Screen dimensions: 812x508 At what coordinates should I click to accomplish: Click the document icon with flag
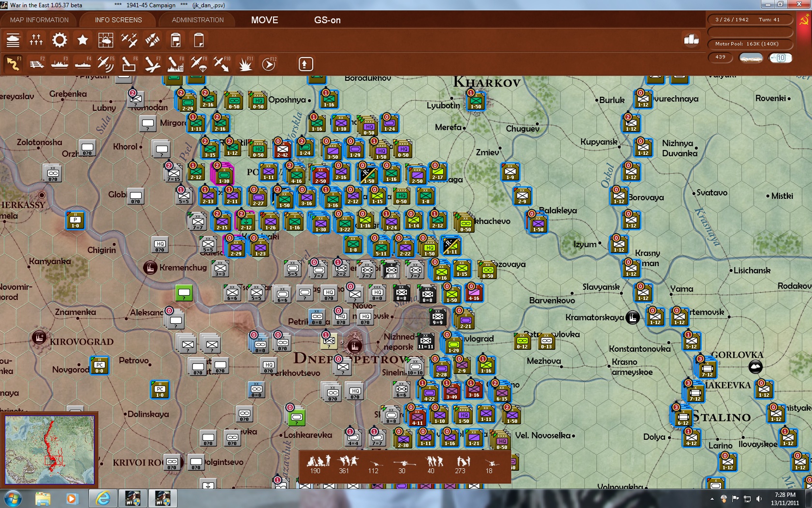click(x=175, y=40)
